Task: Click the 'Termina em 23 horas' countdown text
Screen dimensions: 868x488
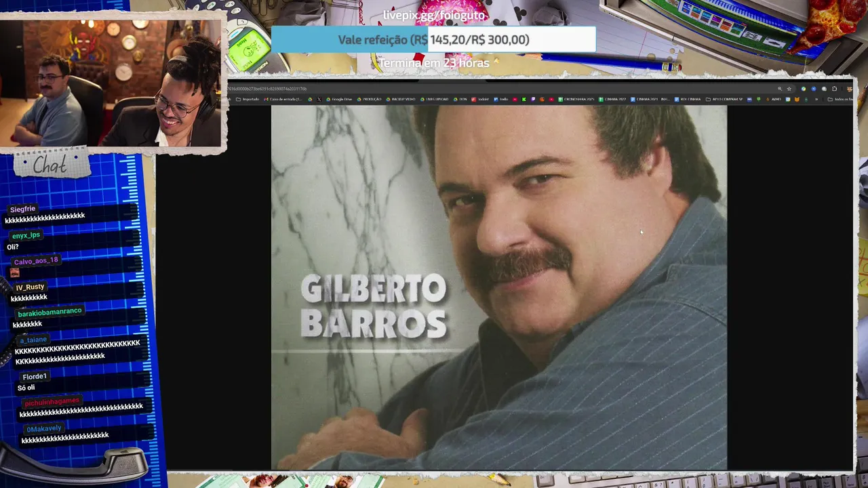Action: pos(434,63)
